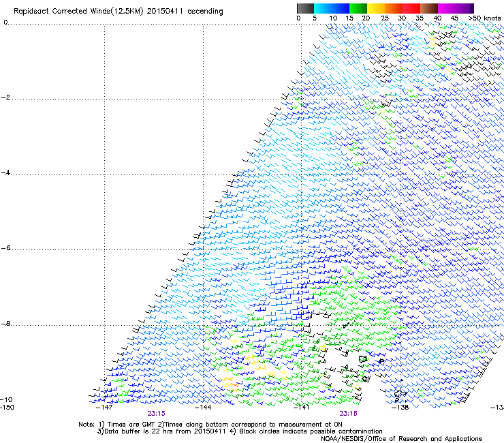This screenshot has height=443, width=504.
Task: Click the magenta 40–45 knots legend segment
Action: click(447, 8)
